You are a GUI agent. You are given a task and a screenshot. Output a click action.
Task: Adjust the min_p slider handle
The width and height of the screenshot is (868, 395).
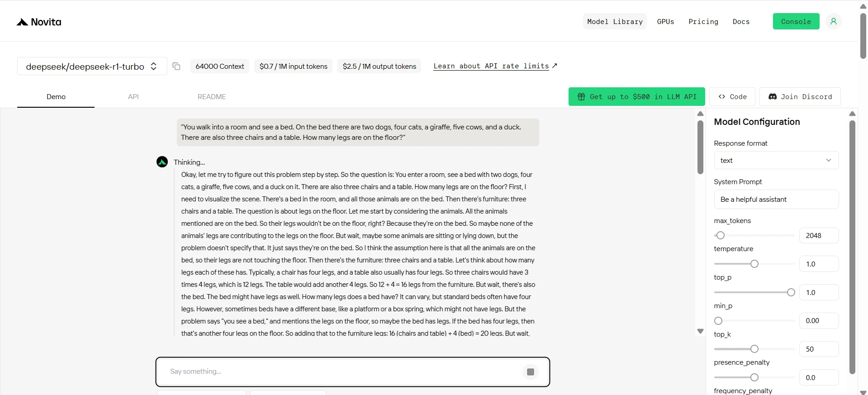click(x=718, y=321)
